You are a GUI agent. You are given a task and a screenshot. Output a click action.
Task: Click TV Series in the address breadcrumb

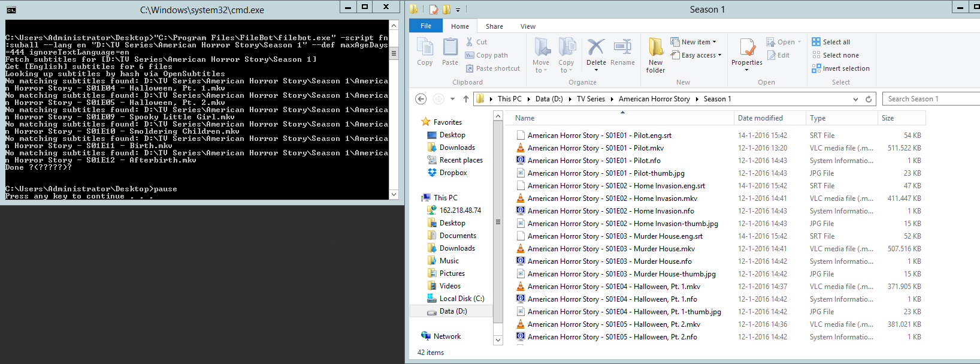[591, 99]
